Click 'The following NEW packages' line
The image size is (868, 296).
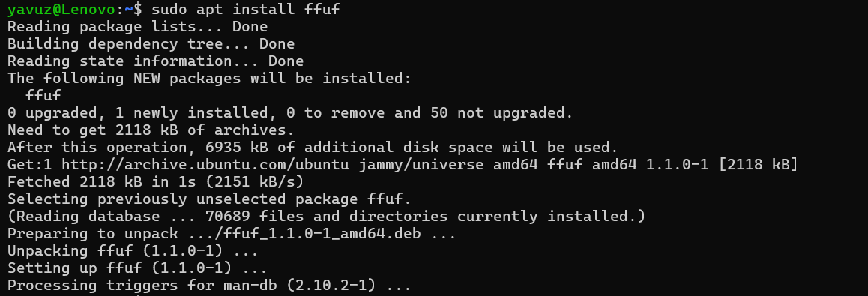[x=209, y=78]
